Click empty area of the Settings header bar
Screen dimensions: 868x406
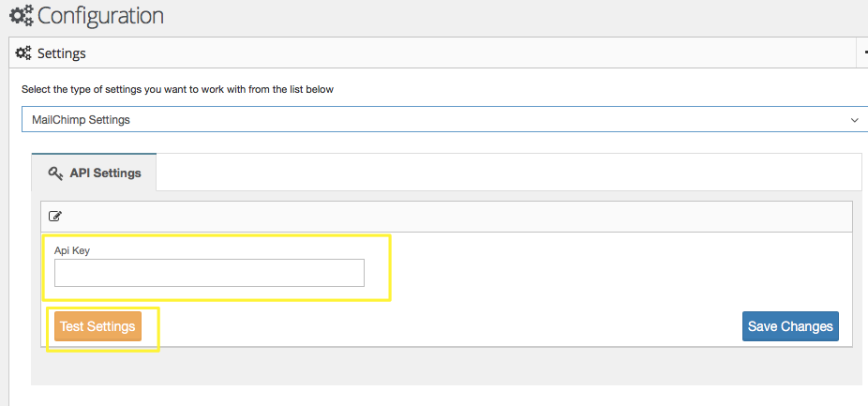[x=469, y=53]
